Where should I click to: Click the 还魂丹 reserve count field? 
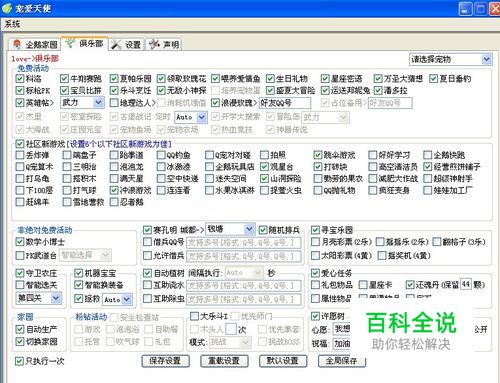click(x=466, y=284)
